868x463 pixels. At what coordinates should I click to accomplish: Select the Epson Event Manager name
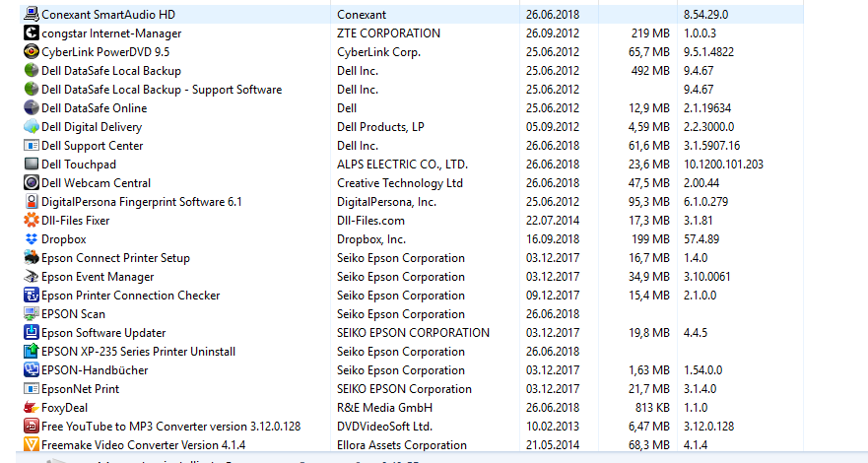[98, 277]
